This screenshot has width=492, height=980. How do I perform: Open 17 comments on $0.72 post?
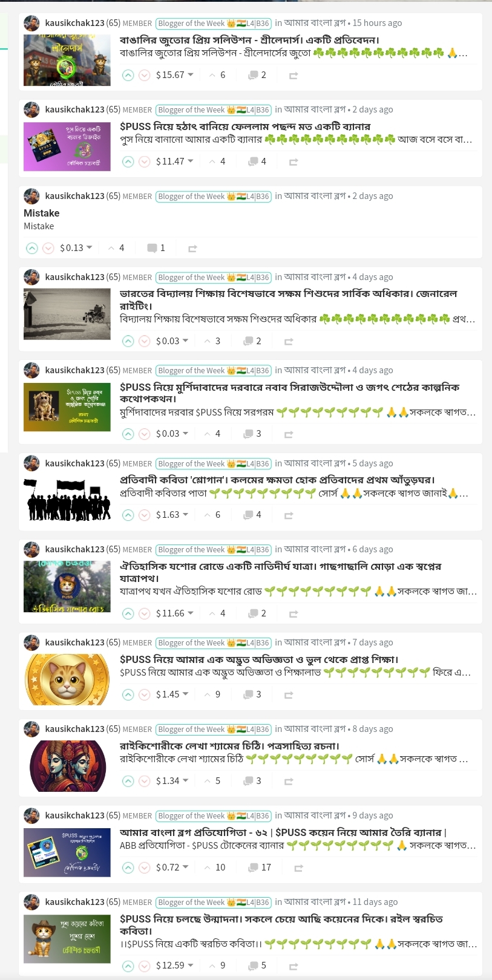[260, 867]
